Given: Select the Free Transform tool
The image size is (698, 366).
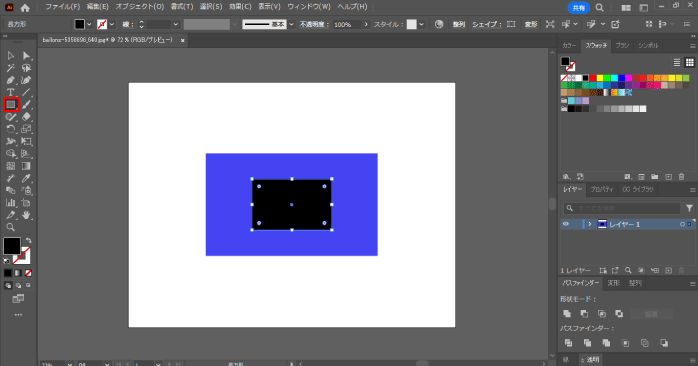Looking at the screenshot, I should pyautogui.click(x=26, y=142).
